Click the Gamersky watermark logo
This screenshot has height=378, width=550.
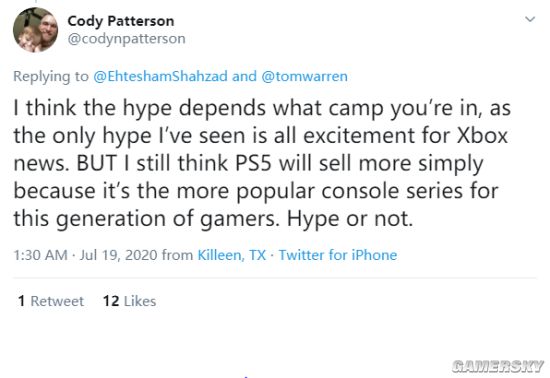pos(498,366)
